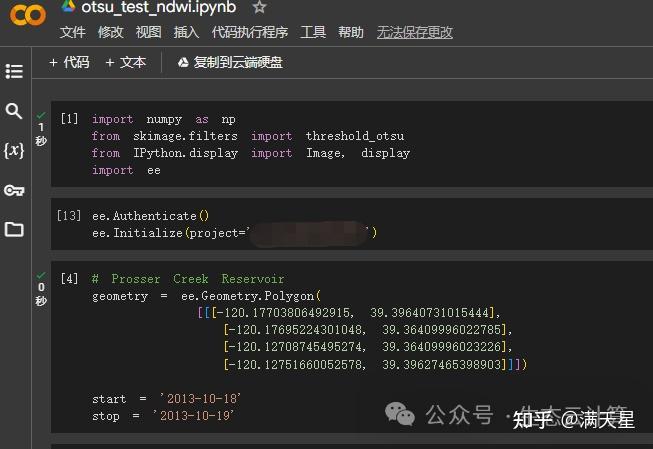Click the 'IPython.display' import line
Image resolution: width=653 pixels, height=449 pixels.
251,153
